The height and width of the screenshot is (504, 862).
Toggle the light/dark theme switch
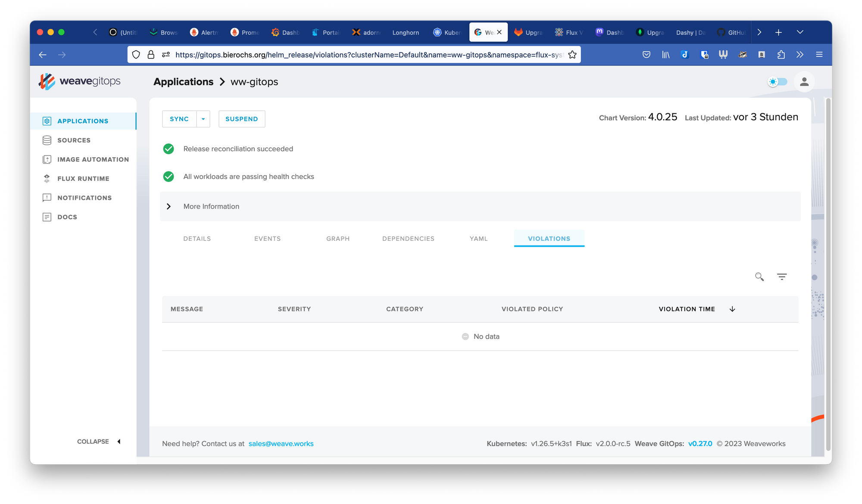(778, 82)
